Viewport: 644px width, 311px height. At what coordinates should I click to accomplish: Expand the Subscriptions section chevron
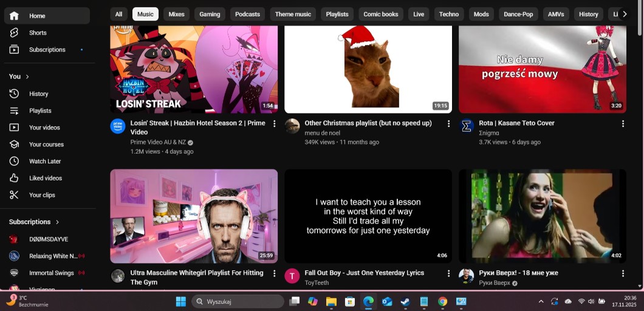click(58, 222)
